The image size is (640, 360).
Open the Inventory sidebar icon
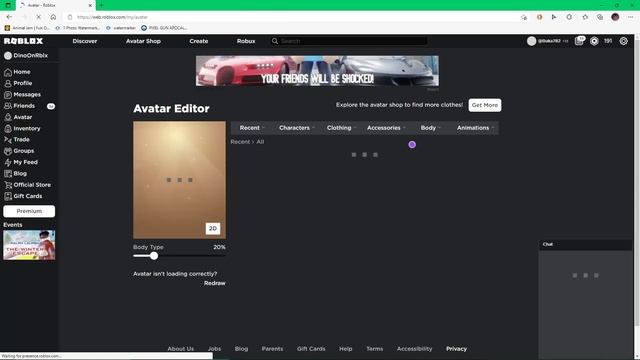point(8,129)
